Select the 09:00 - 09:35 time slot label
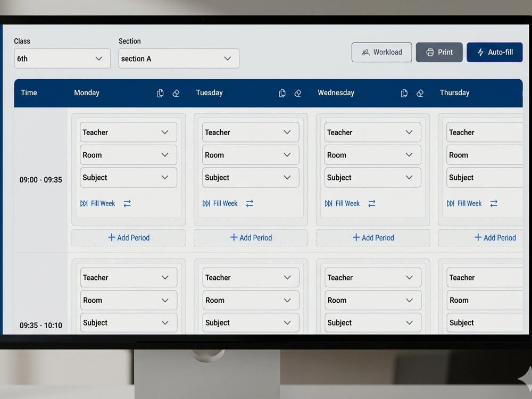532x399 pixels. [41, 179]
